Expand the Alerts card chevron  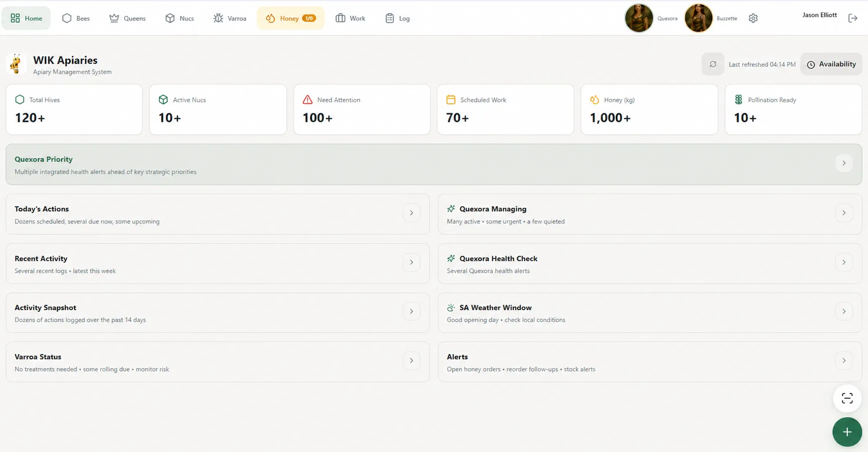(844, 361)
